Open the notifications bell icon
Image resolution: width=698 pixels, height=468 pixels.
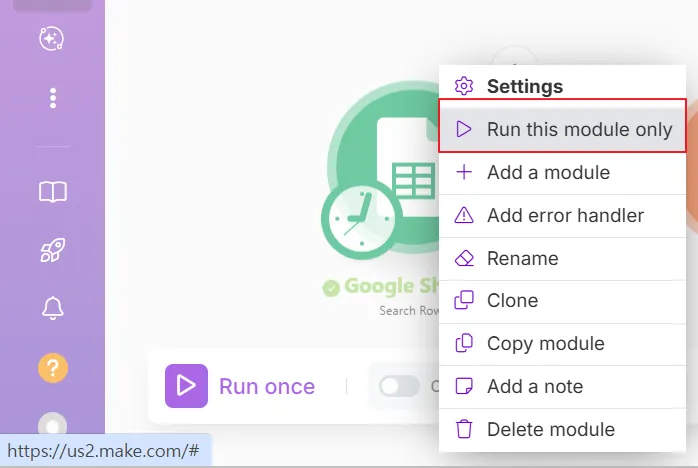point(52,309)
